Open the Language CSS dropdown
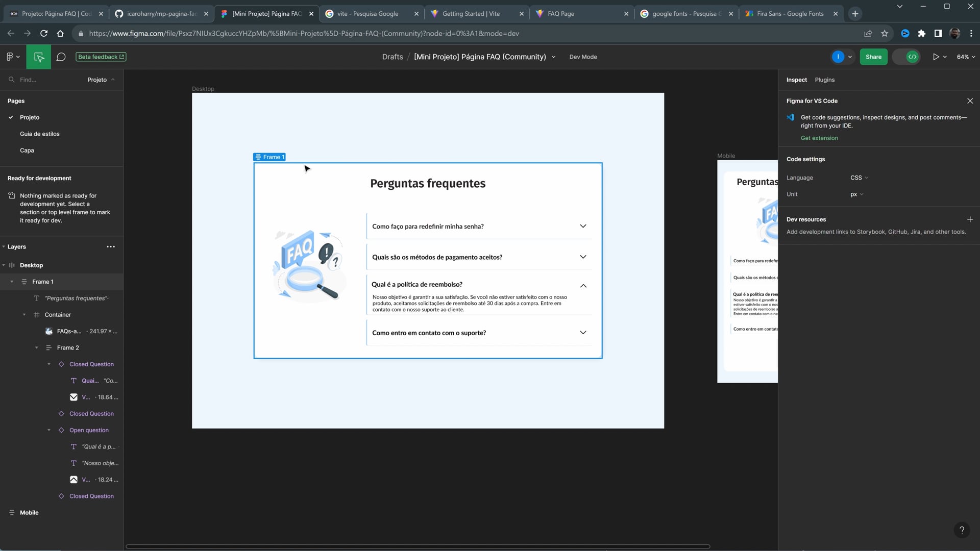Screen dimensions: 980x551 859,178
